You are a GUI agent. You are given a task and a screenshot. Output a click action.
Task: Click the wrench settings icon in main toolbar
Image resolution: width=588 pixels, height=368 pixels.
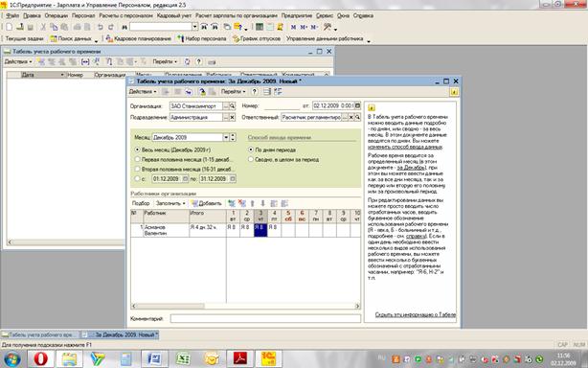pos(328,27)
